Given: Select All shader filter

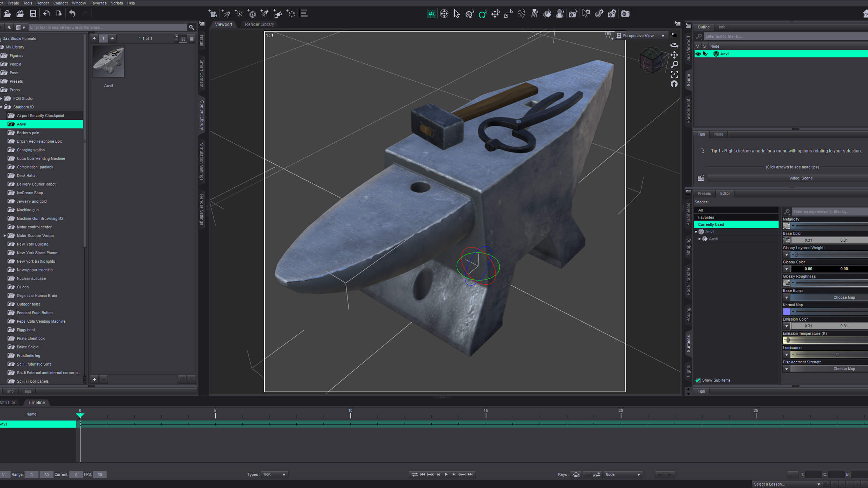Looking at the screenshot, I should pyautogui.click(x=736, y=210).
